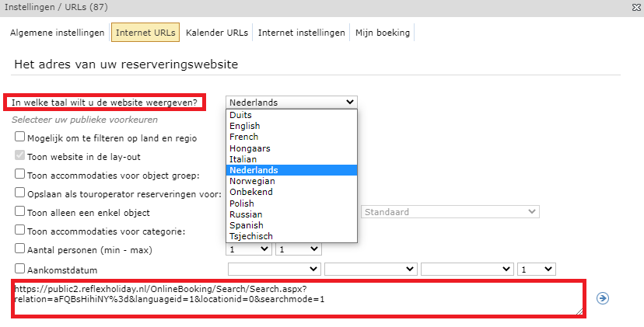This screenshot has width=644, height=327.
Task: Click 'In welke taal wilt u de website weergeven?' label
Action: tap(104, 103)
